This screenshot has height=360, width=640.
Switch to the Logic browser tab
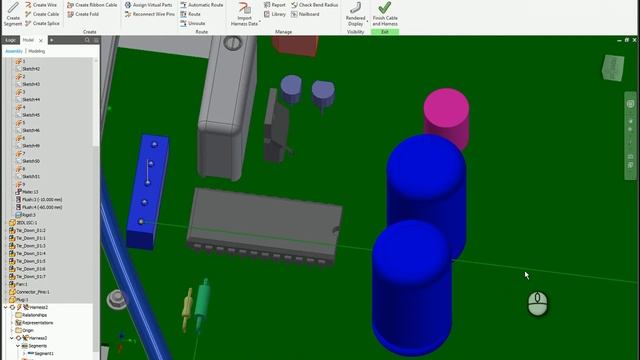[x=11, y=40]
